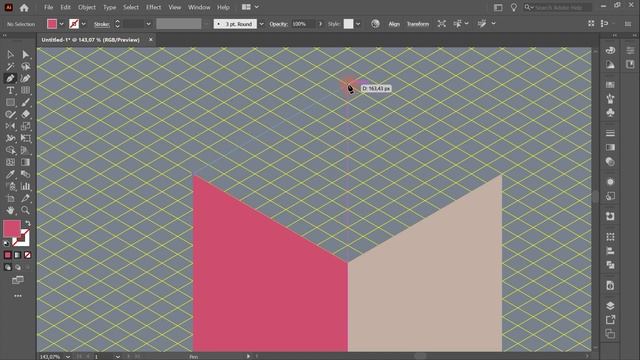Select the Shape Builder tool
640x360 pixels.
(x=10, y=150)
